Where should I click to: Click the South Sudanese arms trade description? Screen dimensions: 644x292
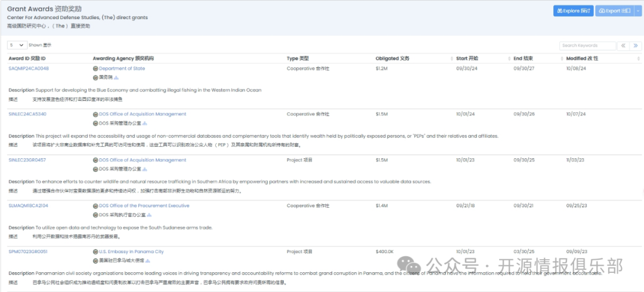[124, 228]
